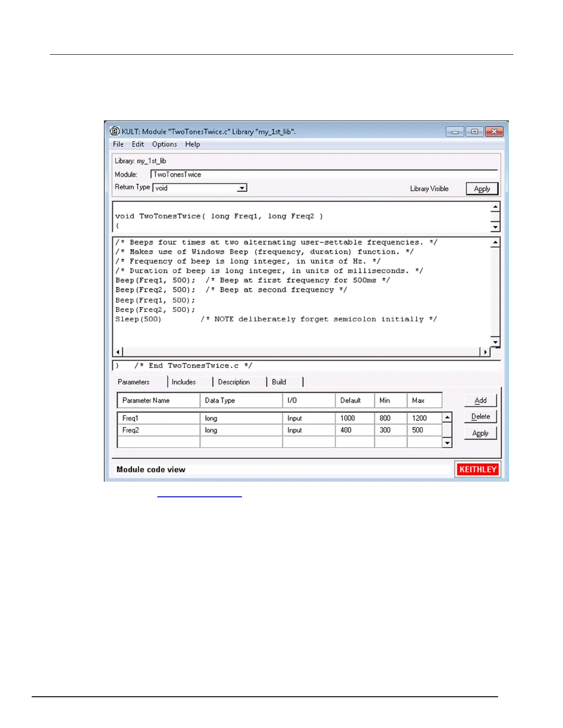563x728 pixels.
Task: Click down arrow of function prototype scrollbar
Action: click(x=495, y=227)
